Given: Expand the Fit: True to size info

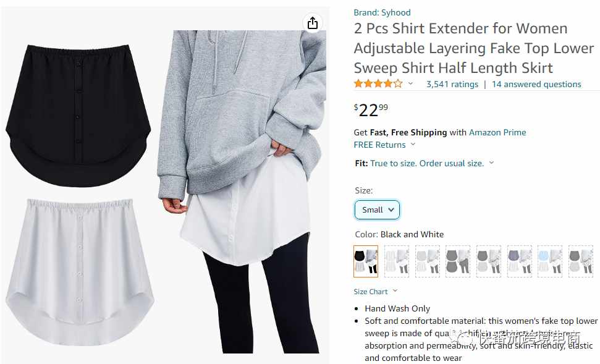Looking at the screenshot, I should click(425, 163).
